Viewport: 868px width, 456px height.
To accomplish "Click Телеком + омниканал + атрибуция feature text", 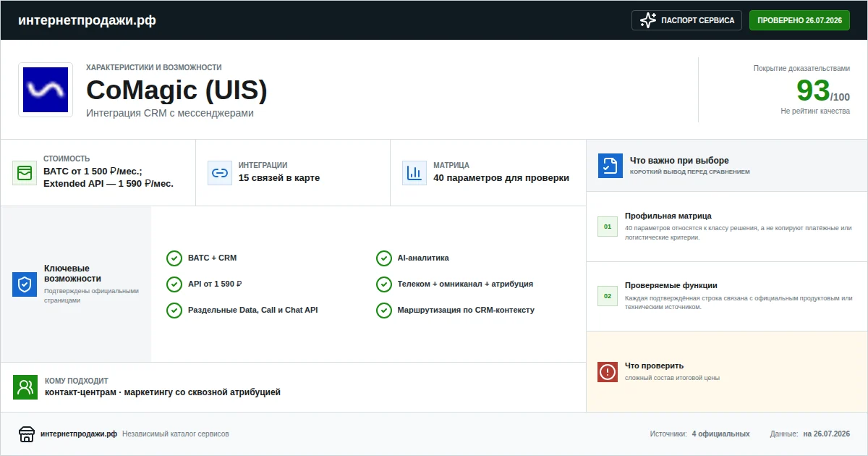I will [465, 284].
